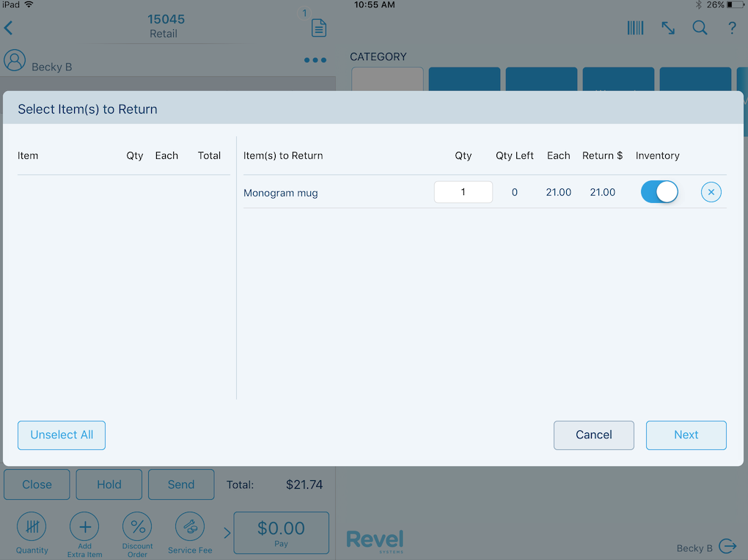Click Add Extra Item plus icon
This screenshot has width=748, height=560.
84,527
